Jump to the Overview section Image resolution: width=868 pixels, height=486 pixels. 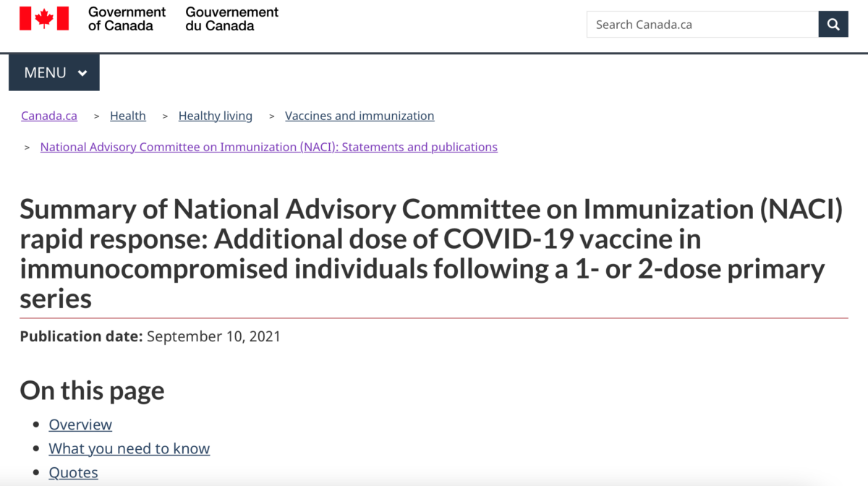pos(80,425)
